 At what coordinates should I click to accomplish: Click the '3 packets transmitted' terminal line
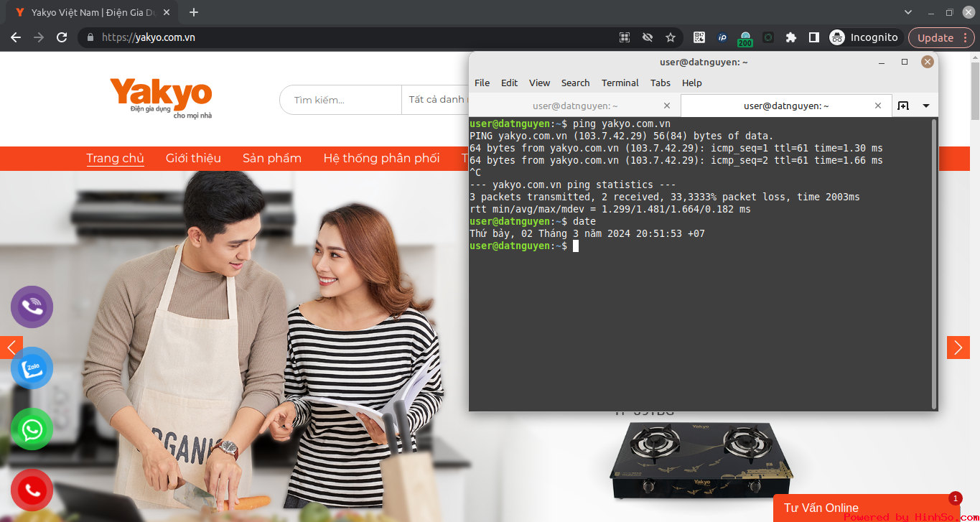click(x=665, y=197)
